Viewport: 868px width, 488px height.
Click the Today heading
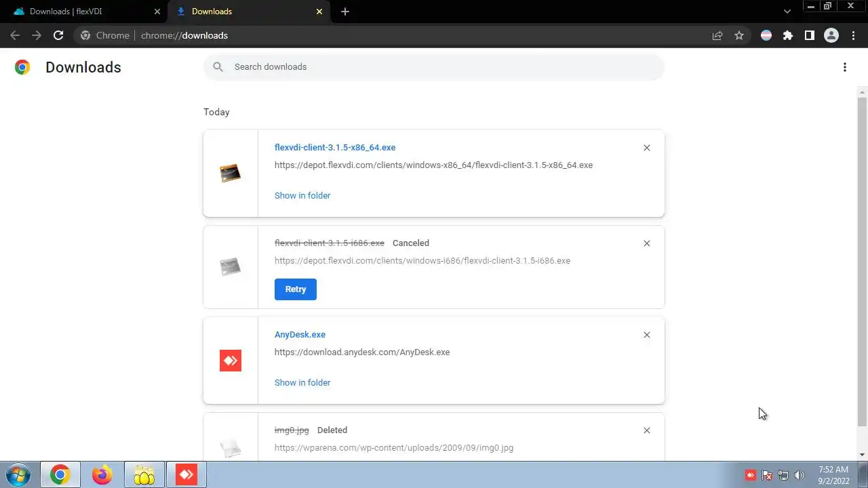click(216, 112)
